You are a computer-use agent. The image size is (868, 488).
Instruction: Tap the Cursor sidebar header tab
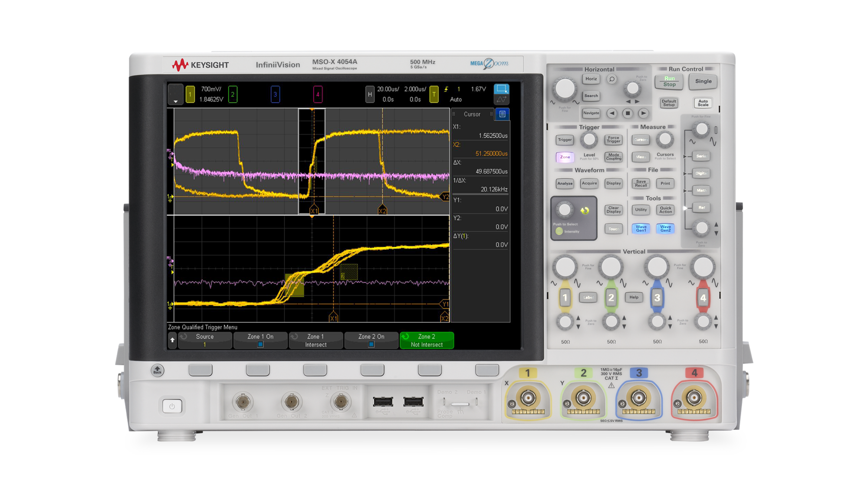[472, 114]
